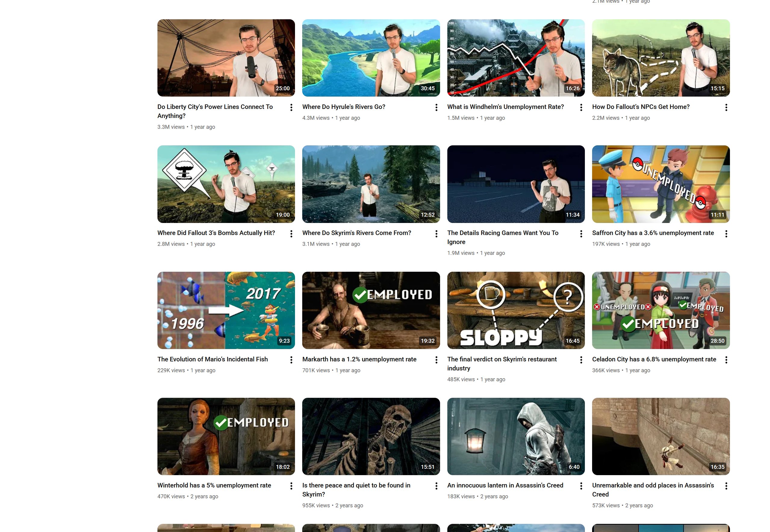This screenshot has width=770, height=532.
Task: Open the Fallout dog NPC path thumbnail
Action: (661, 58)
